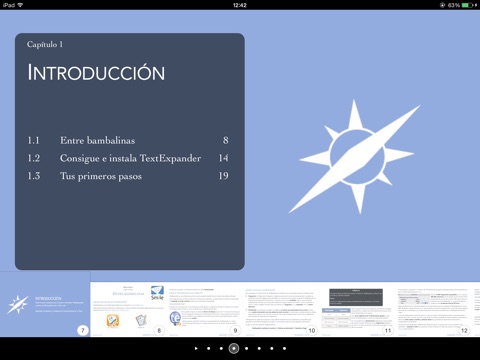The image size is (480, 360).
Task: Select the dot just after the highlighted one
Action: click(x=246, y=348)
